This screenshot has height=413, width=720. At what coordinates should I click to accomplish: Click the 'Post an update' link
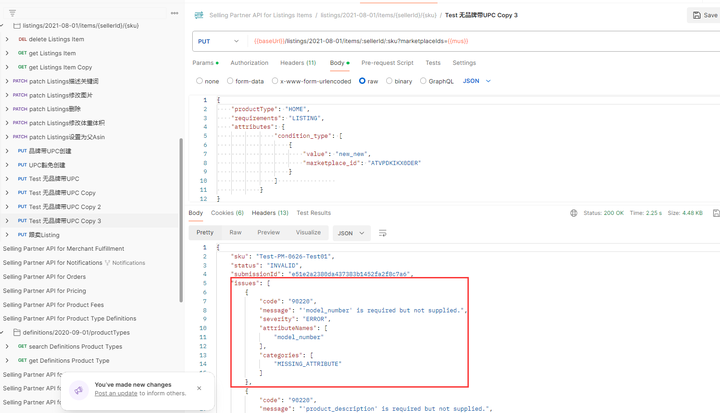pos(116,394)
